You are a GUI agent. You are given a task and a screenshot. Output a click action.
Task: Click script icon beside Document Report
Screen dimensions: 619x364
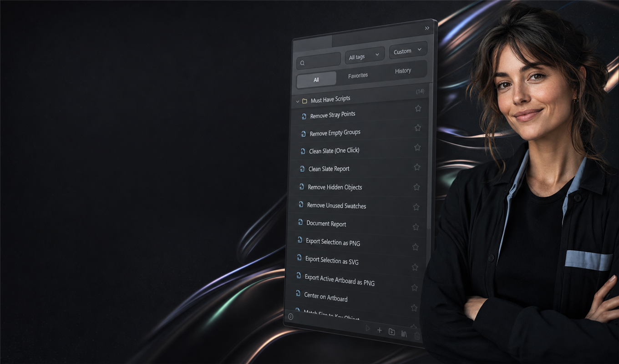[300, 222]
